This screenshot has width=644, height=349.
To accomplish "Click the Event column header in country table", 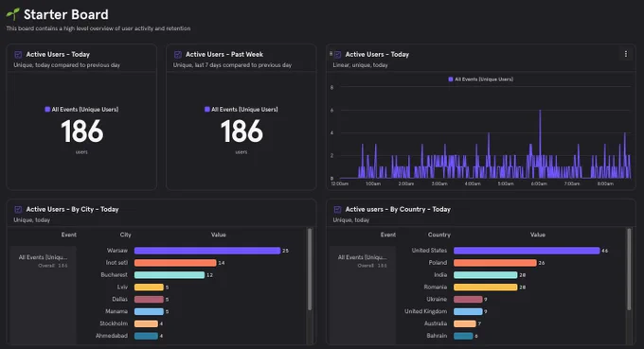I will pos(388,235).
